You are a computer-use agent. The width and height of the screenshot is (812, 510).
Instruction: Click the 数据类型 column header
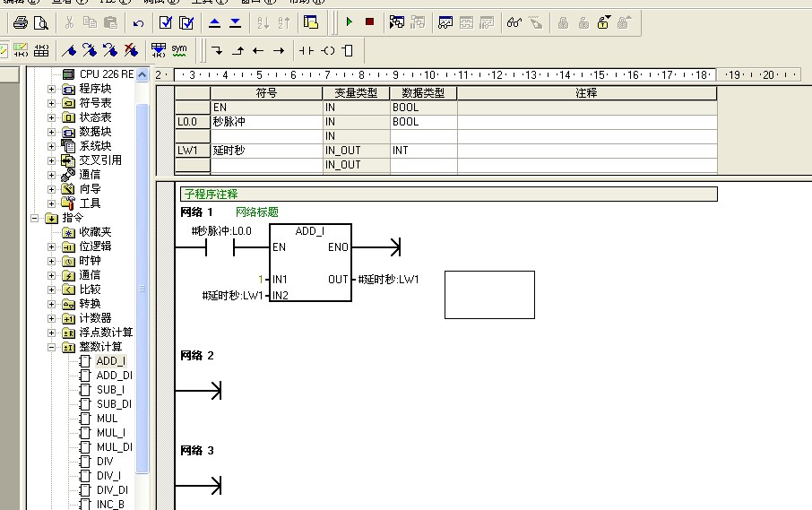(423, 93)
